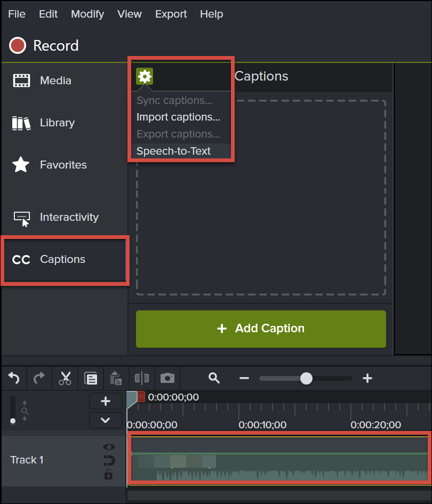Choose Speech-to-Text from the captions menu
Screen dimensions: 432x504
173,151
